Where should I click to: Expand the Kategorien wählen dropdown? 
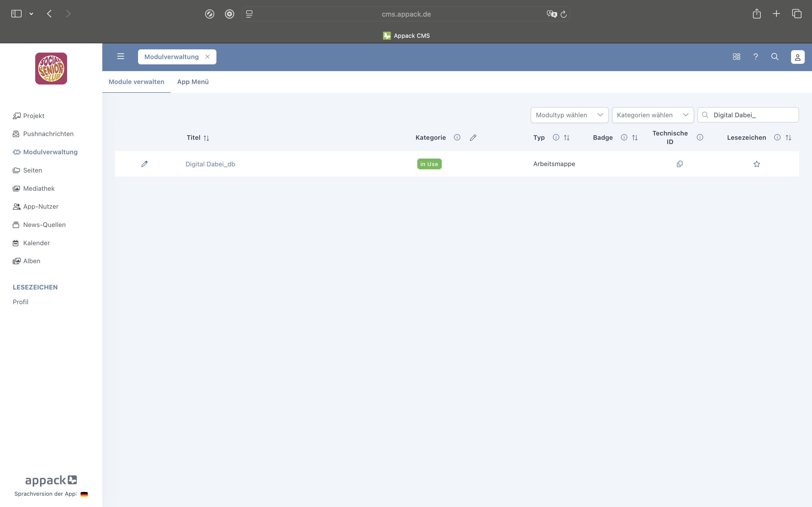point(652,115)
